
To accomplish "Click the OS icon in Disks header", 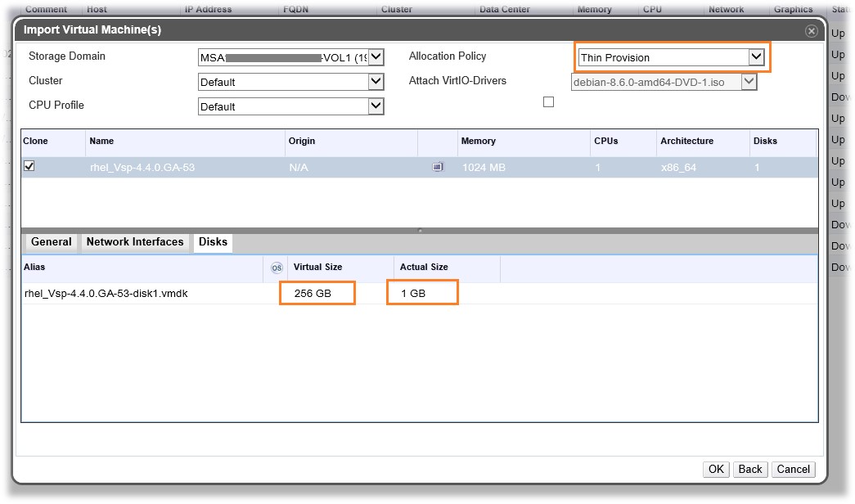I will [277, 268].
